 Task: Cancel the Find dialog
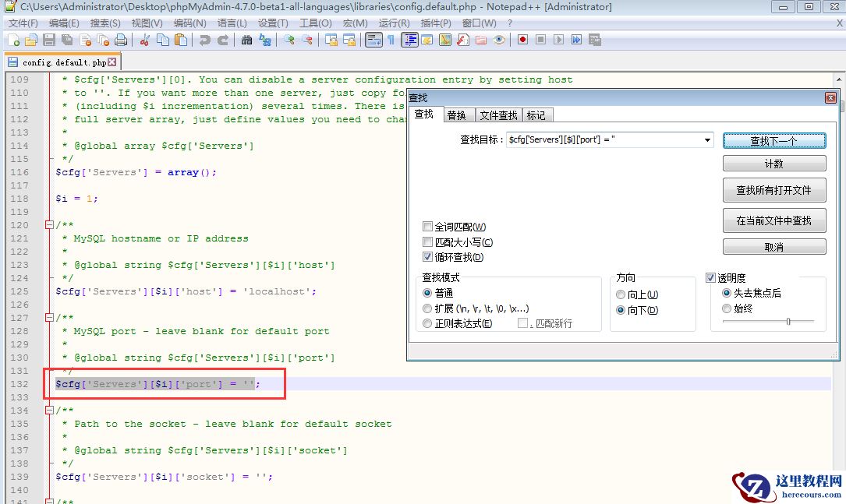tap(774, 247)
